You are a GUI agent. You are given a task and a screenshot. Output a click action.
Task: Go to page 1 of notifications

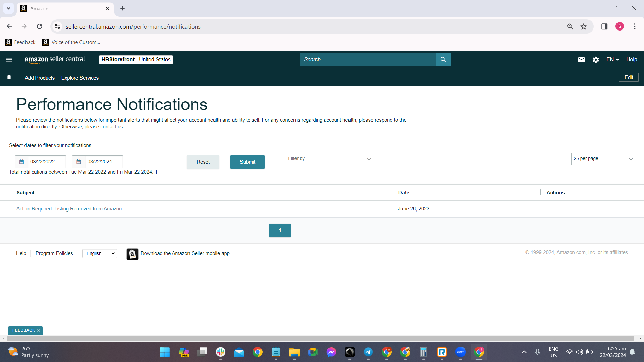[280, 230]
